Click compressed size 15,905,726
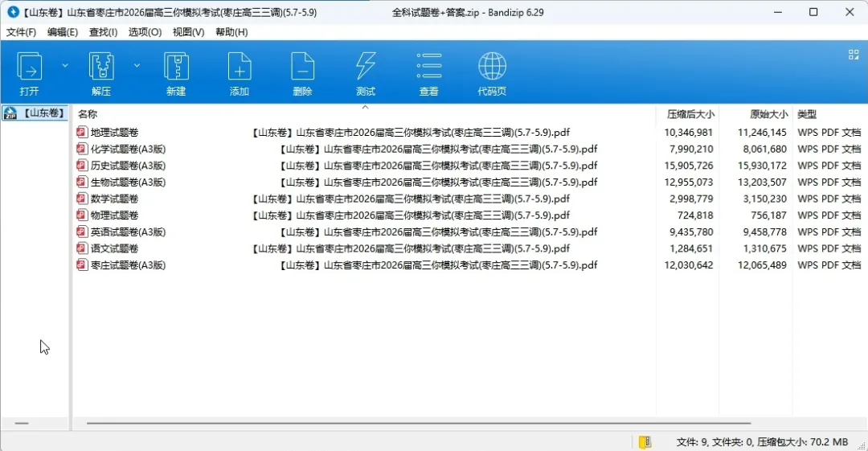 [688, 166]
